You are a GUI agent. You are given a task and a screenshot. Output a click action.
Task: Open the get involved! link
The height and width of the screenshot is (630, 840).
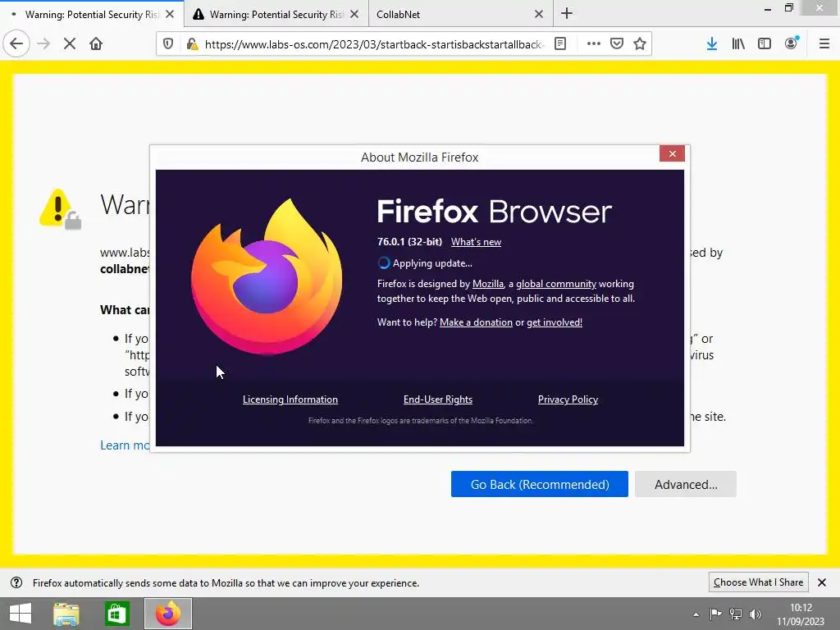[x=555, y=322]
